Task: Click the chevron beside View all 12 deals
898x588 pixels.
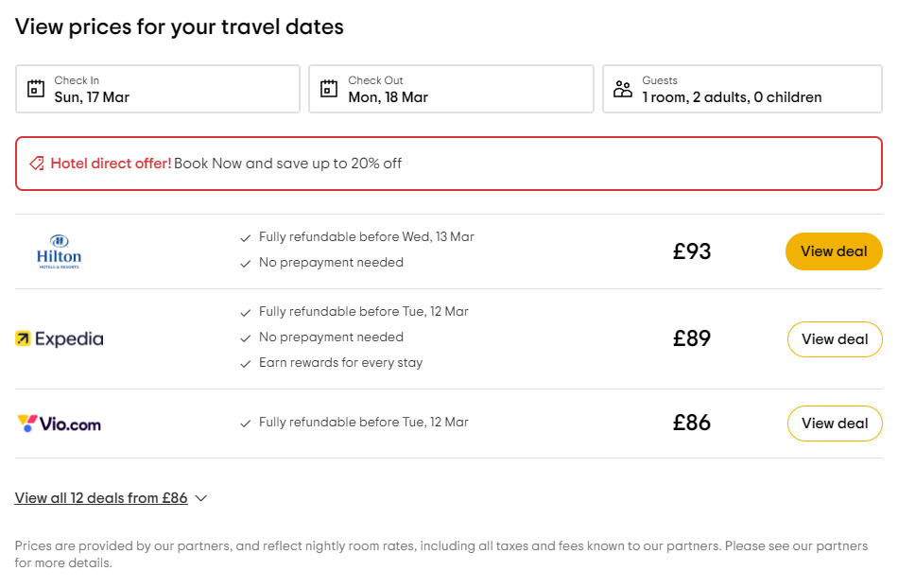Action: [x=200, y=498]
